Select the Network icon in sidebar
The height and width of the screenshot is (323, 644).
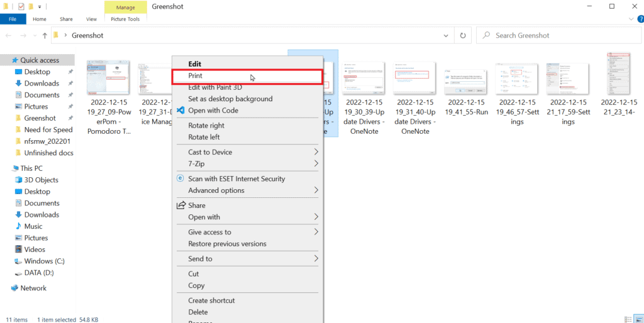tap(15, 288)
